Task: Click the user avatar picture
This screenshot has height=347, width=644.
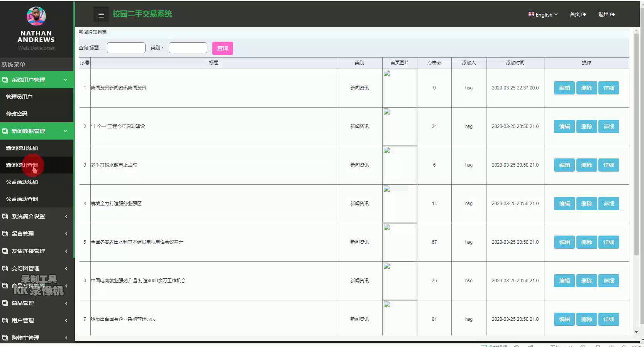Action: click(x=36, y=16)
